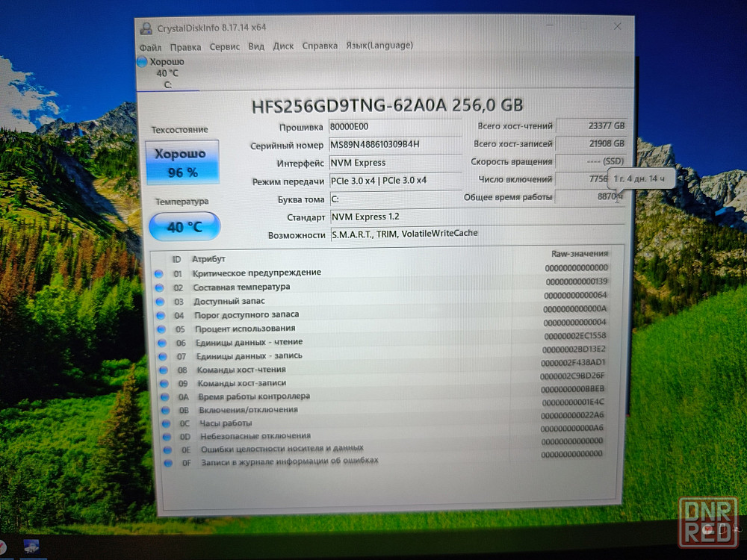Click the Хорошо 96 % health status button
Viewport: 747px width, 560px height.
[183, 162]
